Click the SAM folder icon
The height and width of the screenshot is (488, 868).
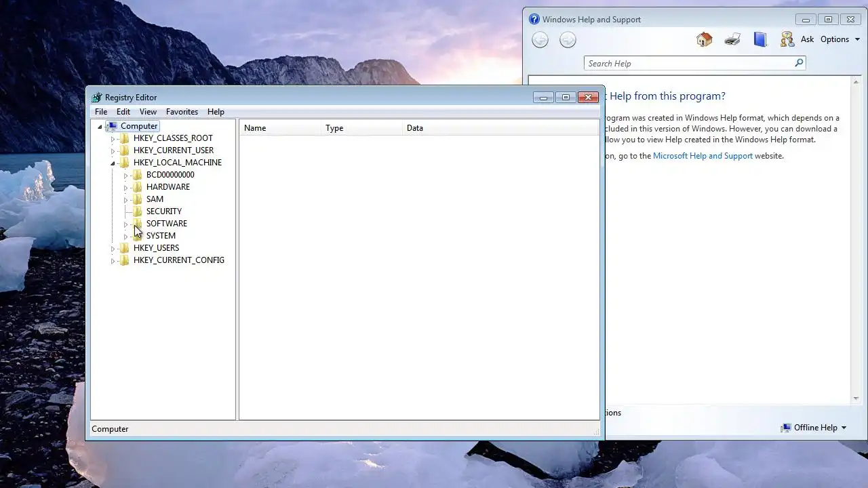[137, 199]
